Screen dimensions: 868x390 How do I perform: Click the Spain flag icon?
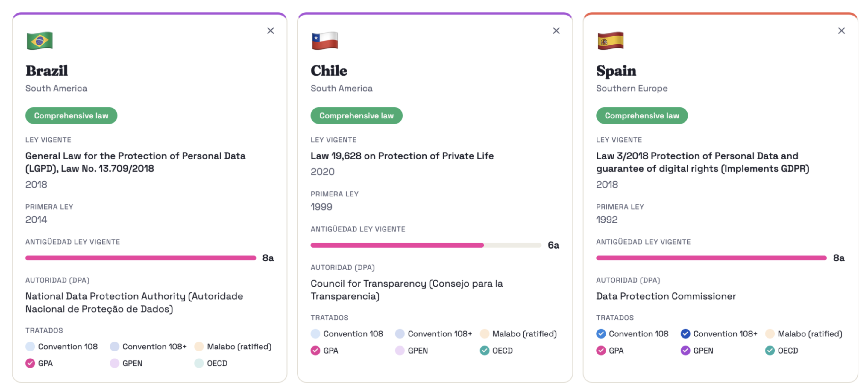click(610, 40)
